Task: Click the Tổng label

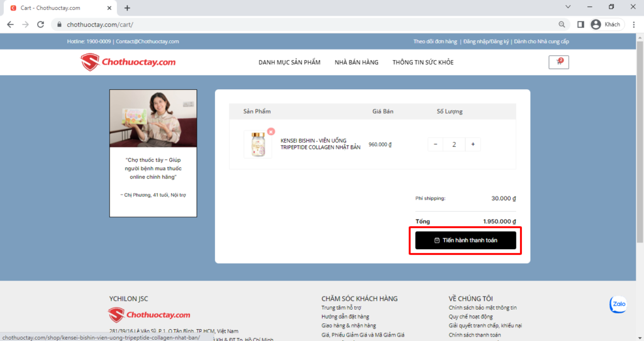Action: [x=423, y=221]
